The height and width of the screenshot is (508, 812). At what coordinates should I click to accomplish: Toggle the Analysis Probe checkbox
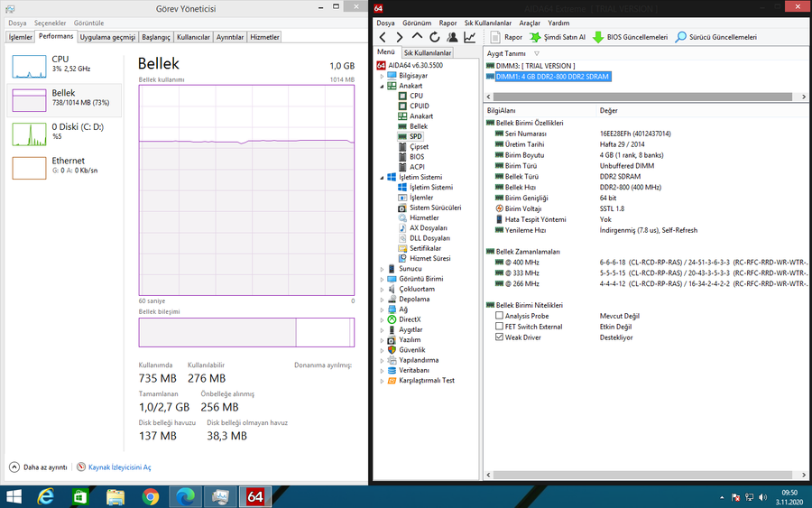coord(499,316)
